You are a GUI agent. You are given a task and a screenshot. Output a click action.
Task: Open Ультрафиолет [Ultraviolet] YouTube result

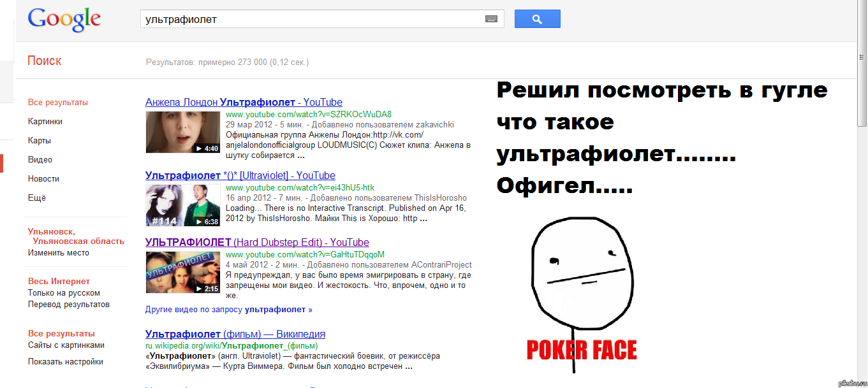click(240, 175)
